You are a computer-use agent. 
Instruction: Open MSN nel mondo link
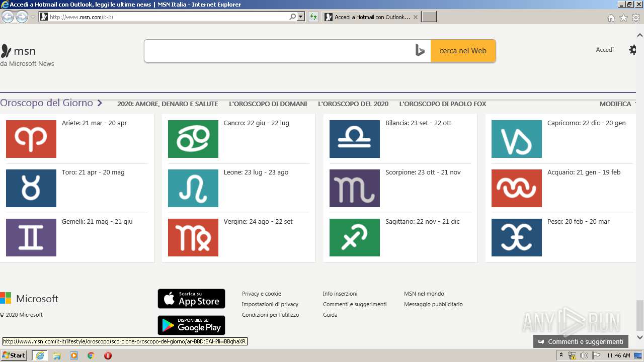pos(424,294)
